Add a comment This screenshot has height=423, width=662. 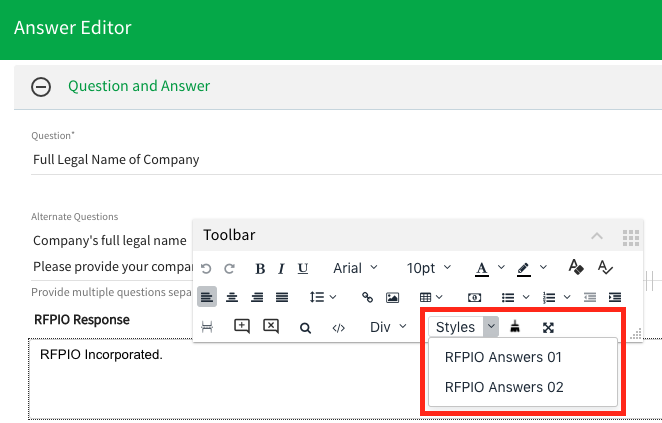[241, 326]
